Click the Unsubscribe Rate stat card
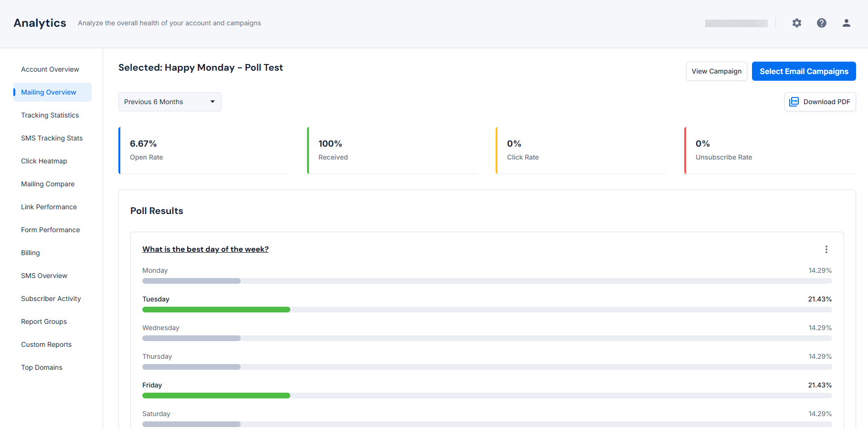This screenshot has height=429, width=868. [x=770, y=150]
